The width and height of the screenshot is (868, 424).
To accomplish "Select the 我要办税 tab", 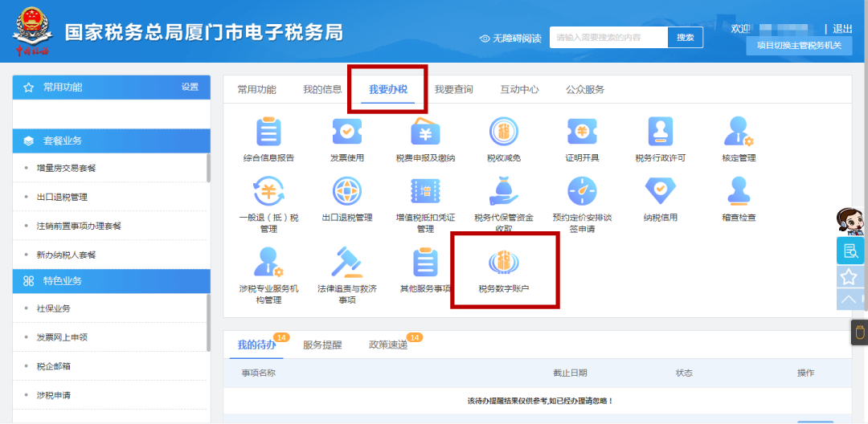I will point(388,90).
